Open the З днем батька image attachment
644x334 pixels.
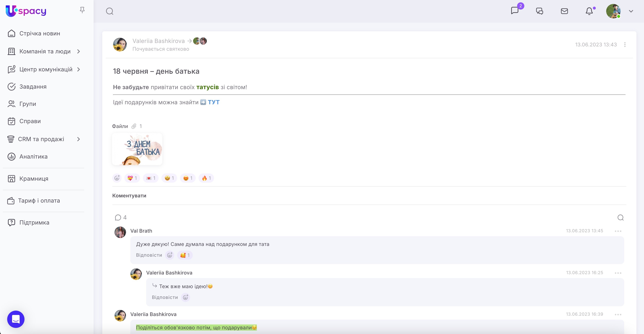[137, 149]
